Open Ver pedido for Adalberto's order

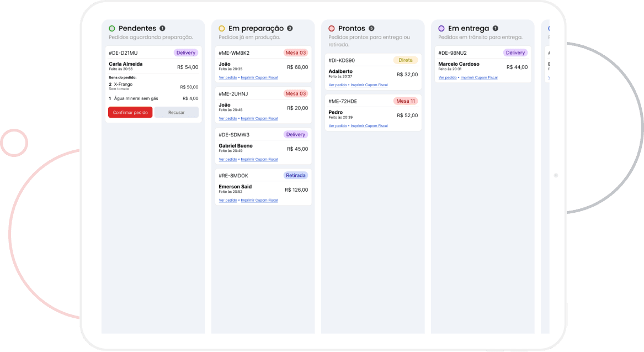[x=338, y=85]
